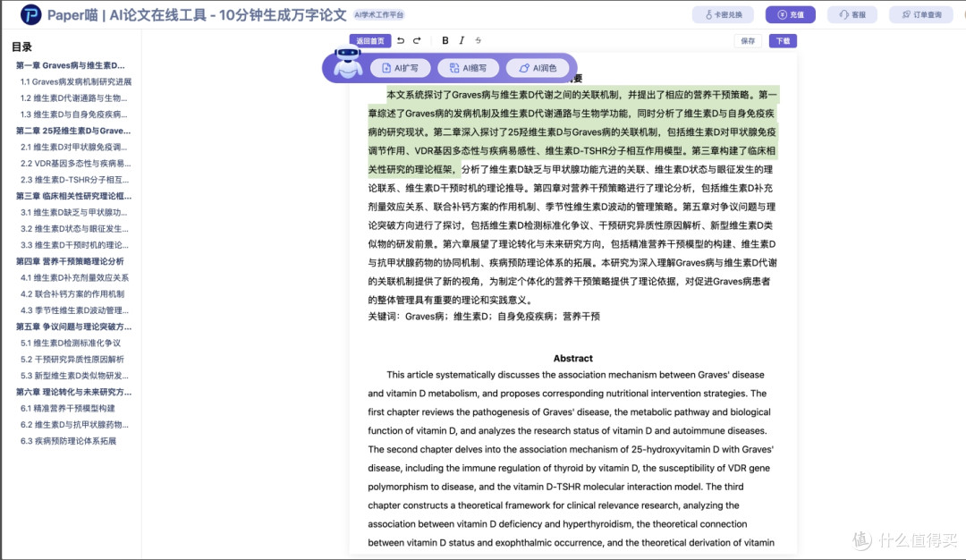This screenshot has height=560, width=966.
Task: Open section 2.2 VDR基因多态性
Action: click(x=76, y=163)
